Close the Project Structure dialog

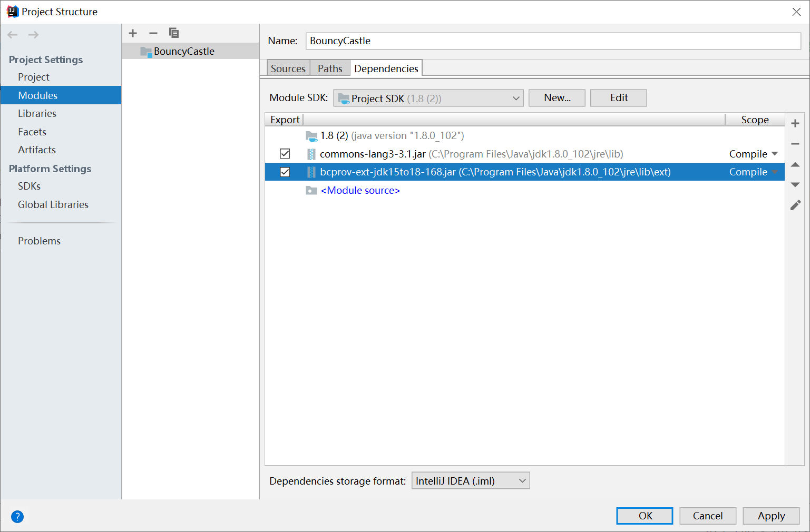tap(796, 12)
